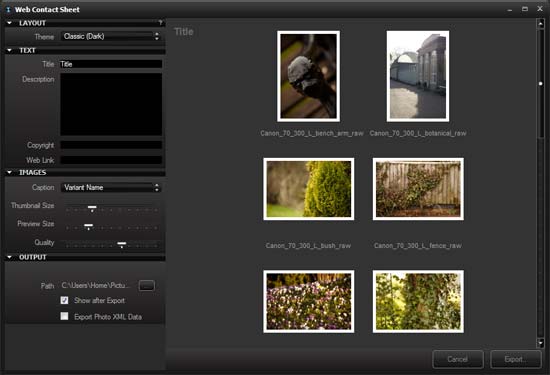Click the Export button
550x375 pixels.
516,359
